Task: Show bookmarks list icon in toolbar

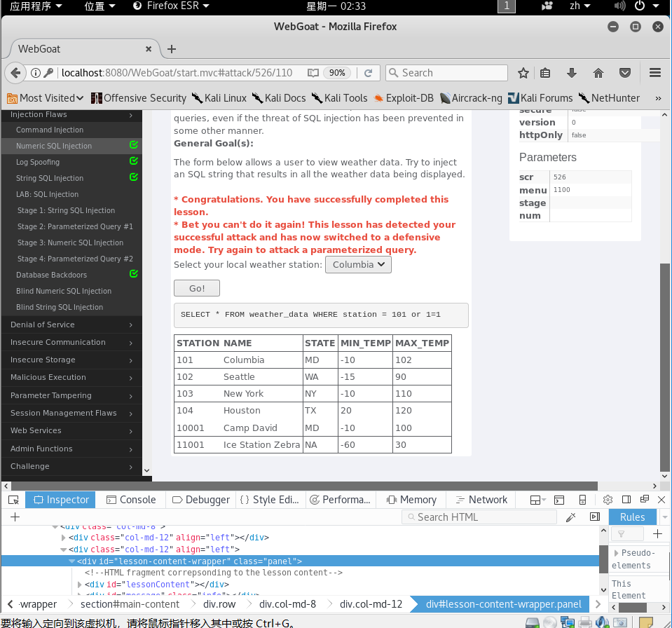Action: click(x=545, y=73)
